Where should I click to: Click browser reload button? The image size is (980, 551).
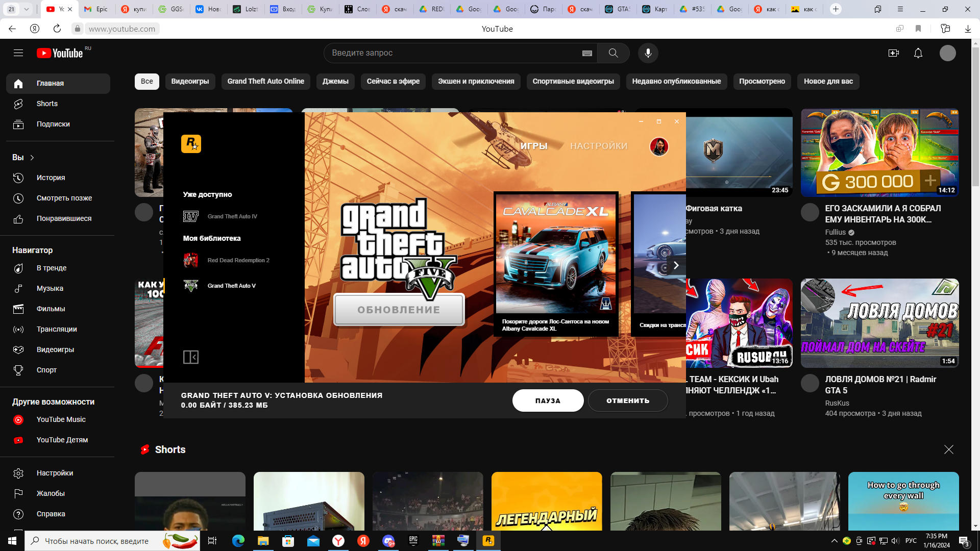pyautogui.click(x=57, y=29)
